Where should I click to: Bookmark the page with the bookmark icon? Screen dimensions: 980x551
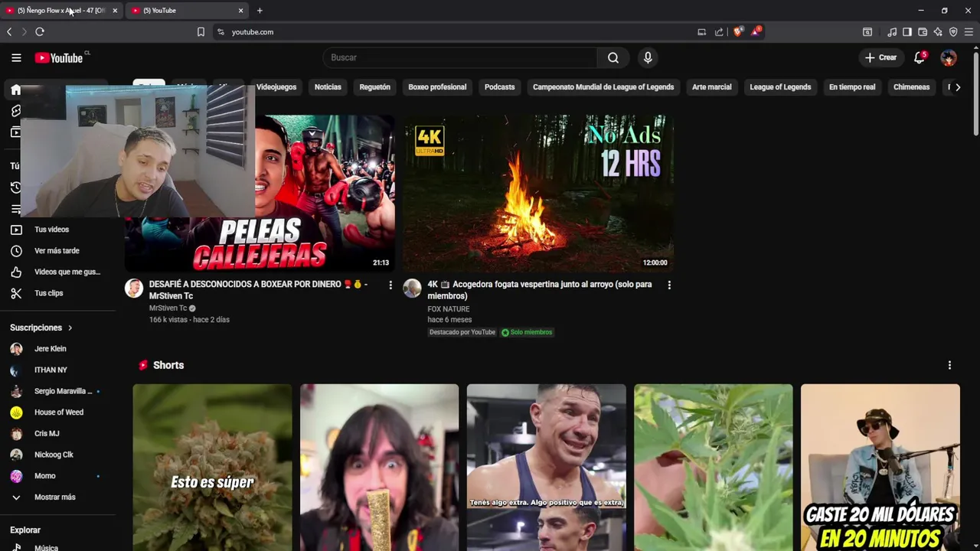(x=201, y=31)
